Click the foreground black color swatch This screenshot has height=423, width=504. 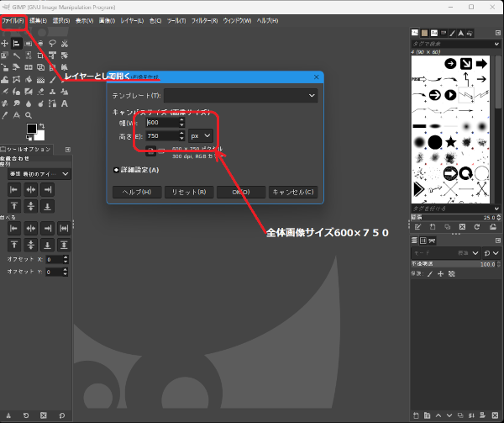(x=32, y=129)
